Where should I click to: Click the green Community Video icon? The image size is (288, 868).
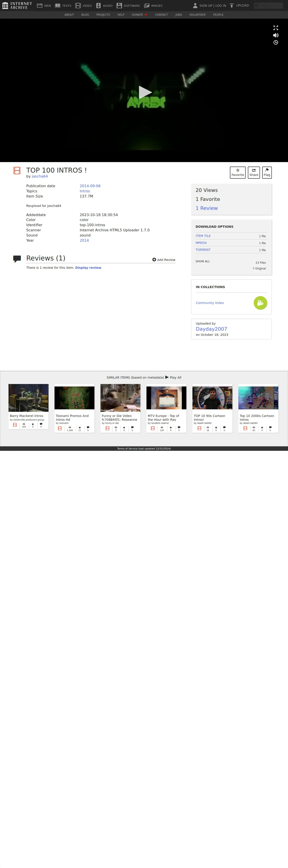point(260,303)
